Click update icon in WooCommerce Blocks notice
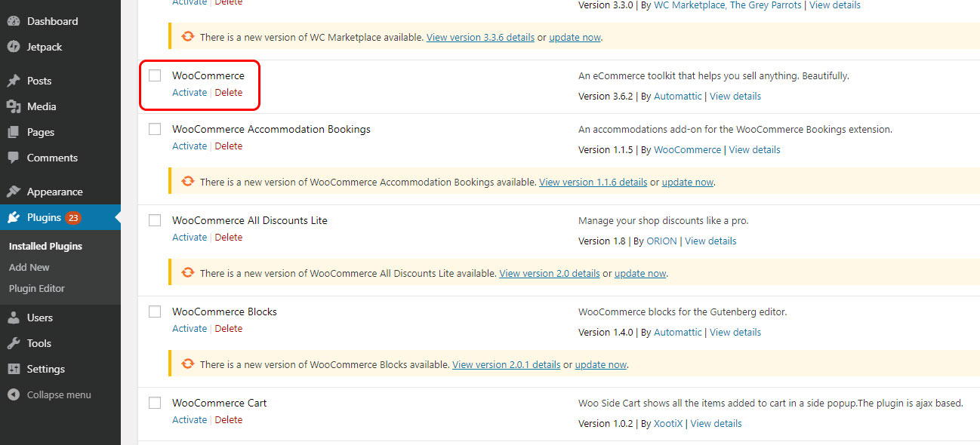The width and height of the screenshot is (980, 445). coord(188,364)
